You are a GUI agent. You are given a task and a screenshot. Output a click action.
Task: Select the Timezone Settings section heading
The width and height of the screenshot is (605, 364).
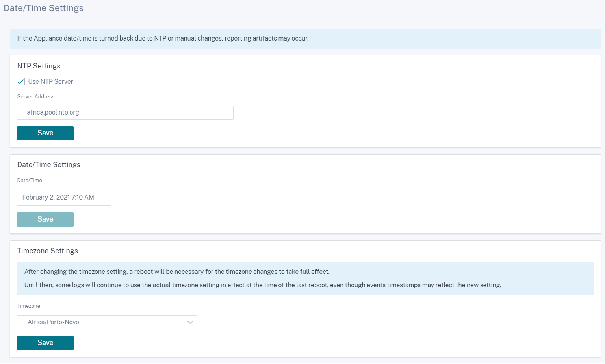(x=47, y=251)
